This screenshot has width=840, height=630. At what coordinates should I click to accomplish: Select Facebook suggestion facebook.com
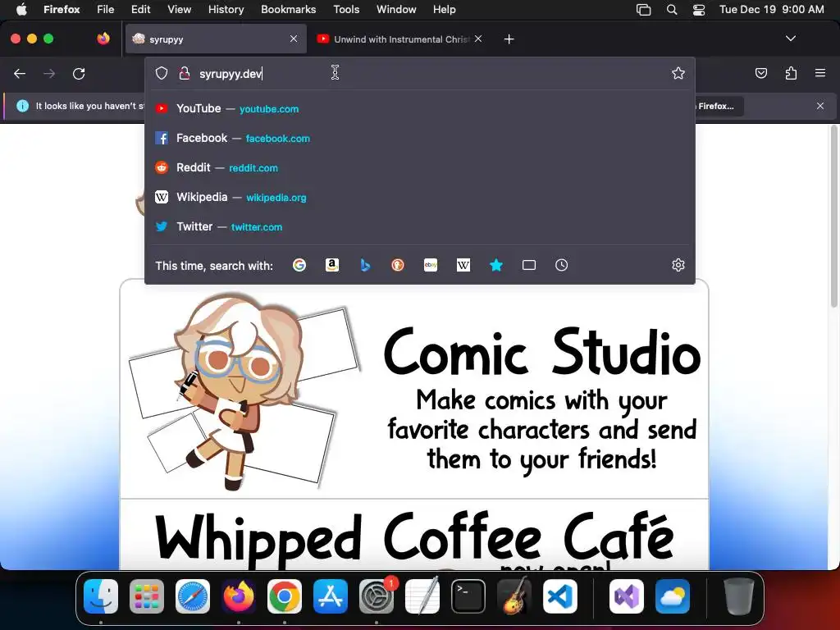pos(420,138)
